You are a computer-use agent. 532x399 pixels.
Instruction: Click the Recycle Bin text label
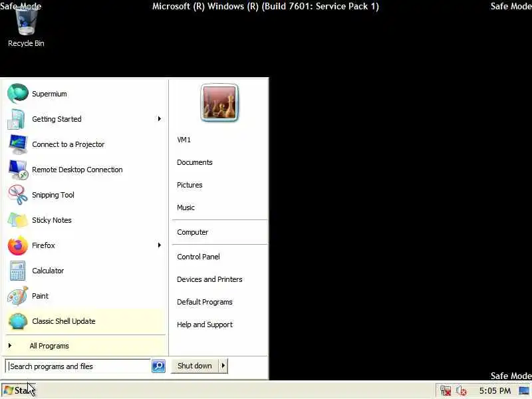click(26, 43)
